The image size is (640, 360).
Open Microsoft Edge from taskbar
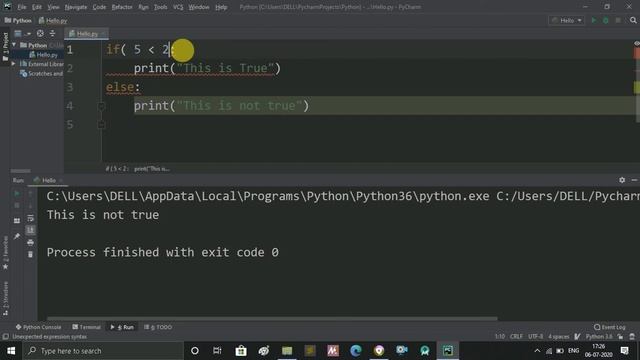(356, 351)
